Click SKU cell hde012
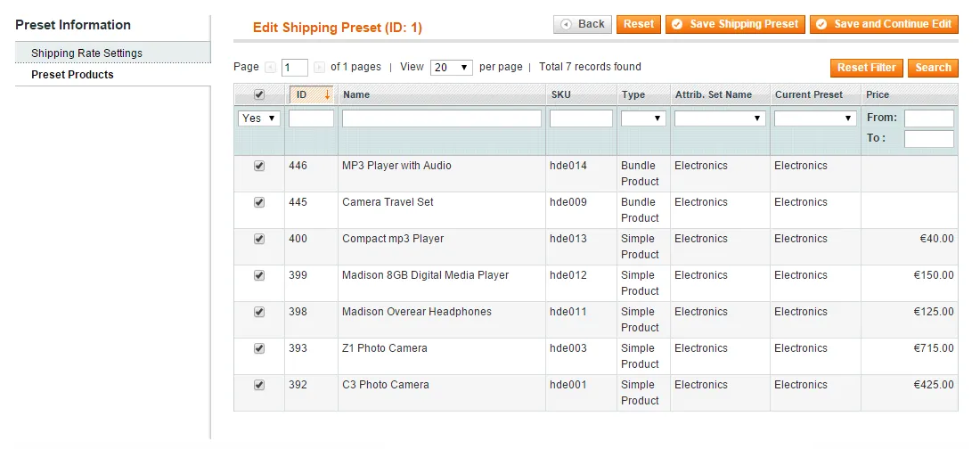 [x=568, y=275]
